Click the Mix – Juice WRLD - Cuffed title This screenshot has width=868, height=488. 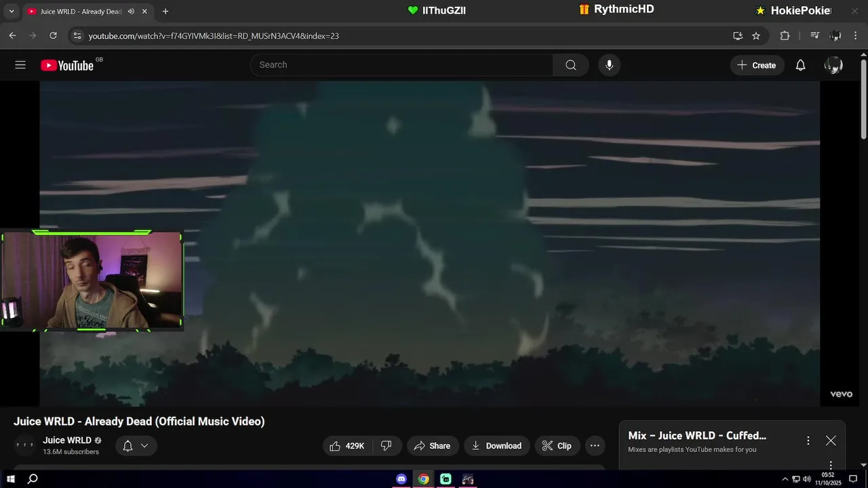[697, 436]
